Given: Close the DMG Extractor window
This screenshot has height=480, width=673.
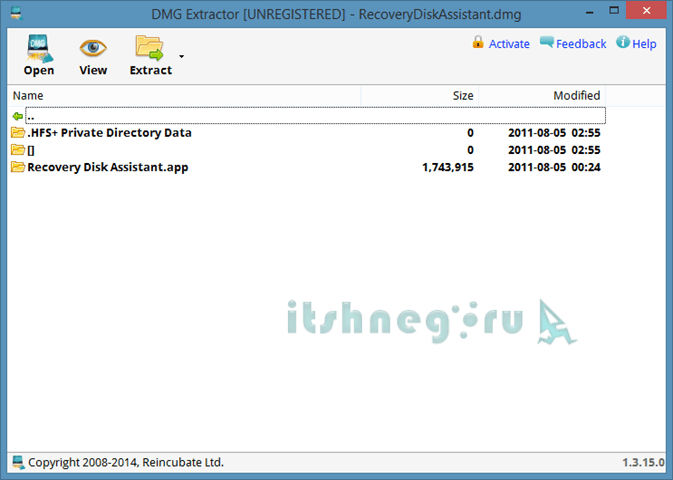Looking at the screenshot, I should point(646,10).
